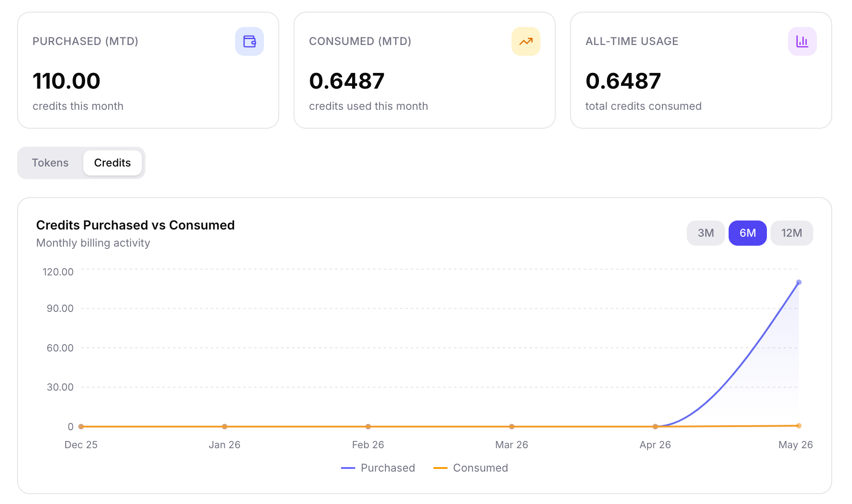The image size is (852, 504).
Task: Click the Jan 26 data point
Action: click(224, 427)
